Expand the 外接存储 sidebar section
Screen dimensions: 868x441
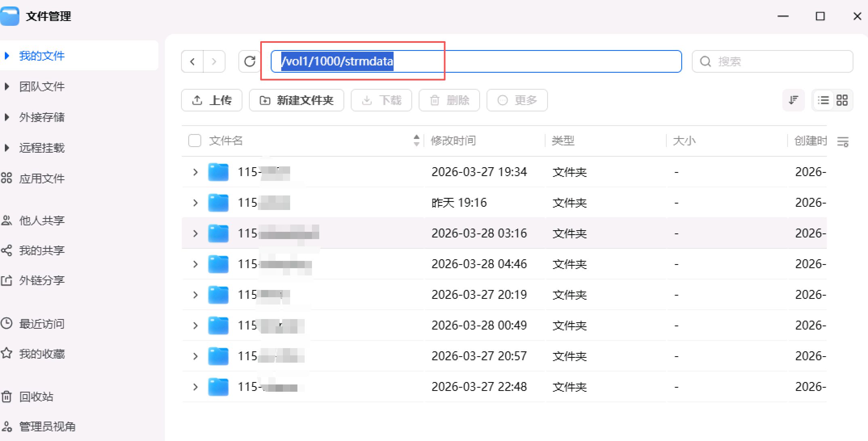(7, 117)
